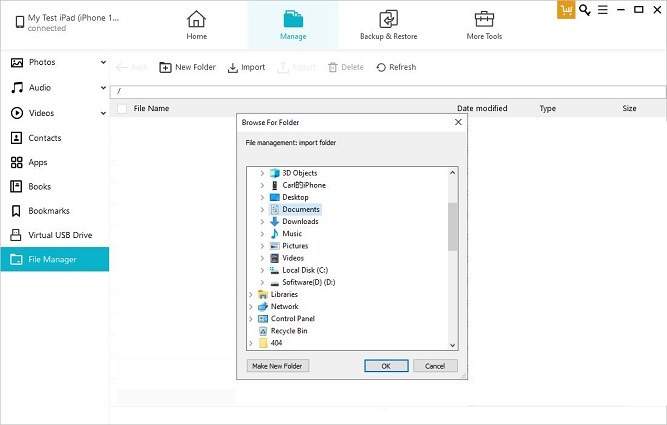Open the Home tab icon

(196, 19)
